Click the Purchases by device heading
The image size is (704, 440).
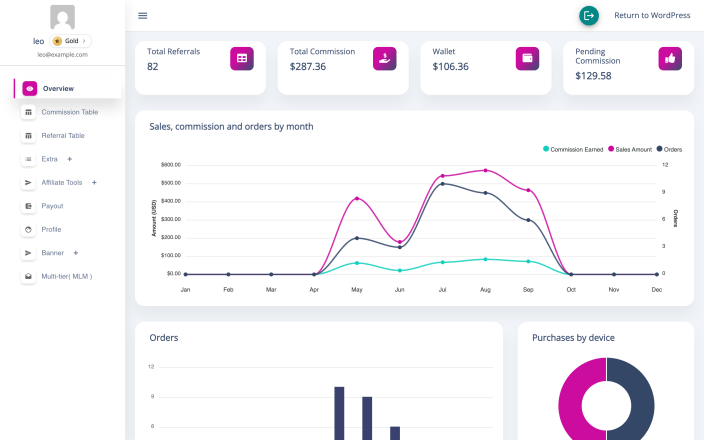coord(573,338)
